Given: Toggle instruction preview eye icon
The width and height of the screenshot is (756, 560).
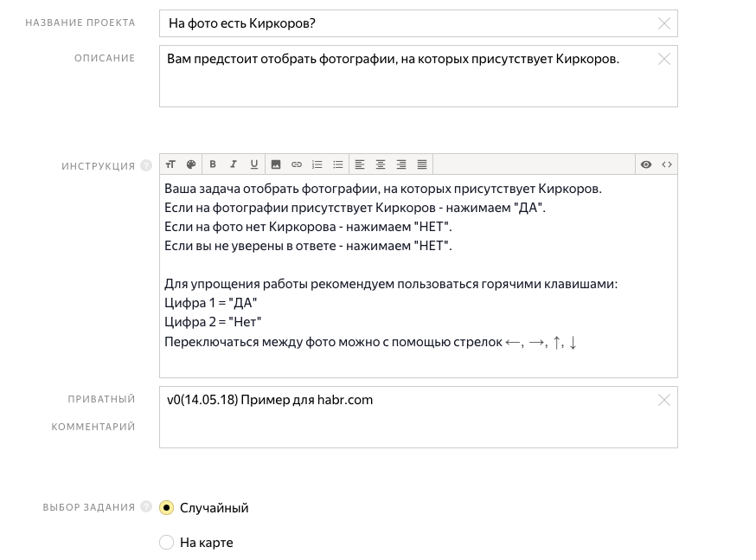Looking at the screenshot, I should point(646,164).
